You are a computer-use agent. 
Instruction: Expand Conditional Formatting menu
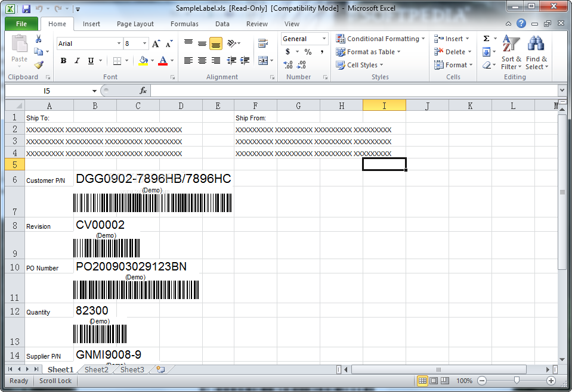pyautogui.click(x=381, y=39)
